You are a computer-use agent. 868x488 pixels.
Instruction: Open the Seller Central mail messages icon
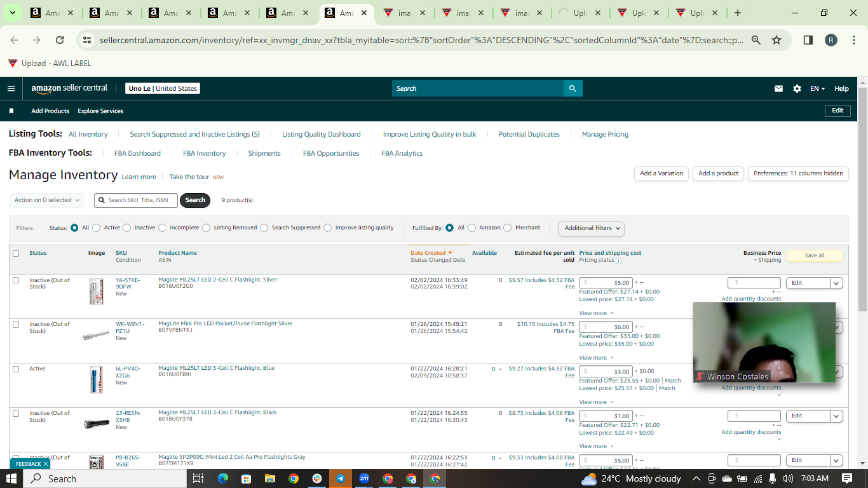pyautogui.click(x=778, y=89)
